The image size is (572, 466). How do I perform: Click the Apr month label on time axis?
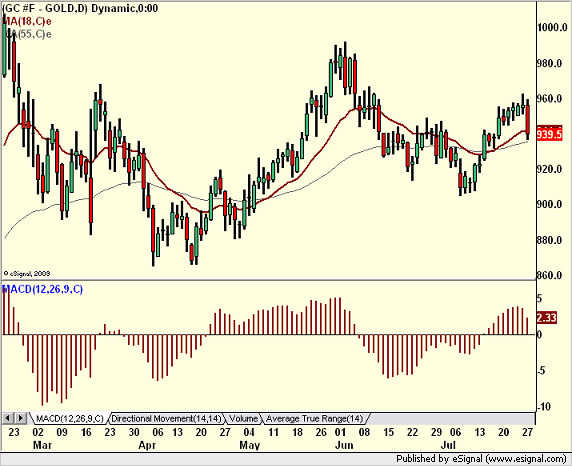(147, 445)
